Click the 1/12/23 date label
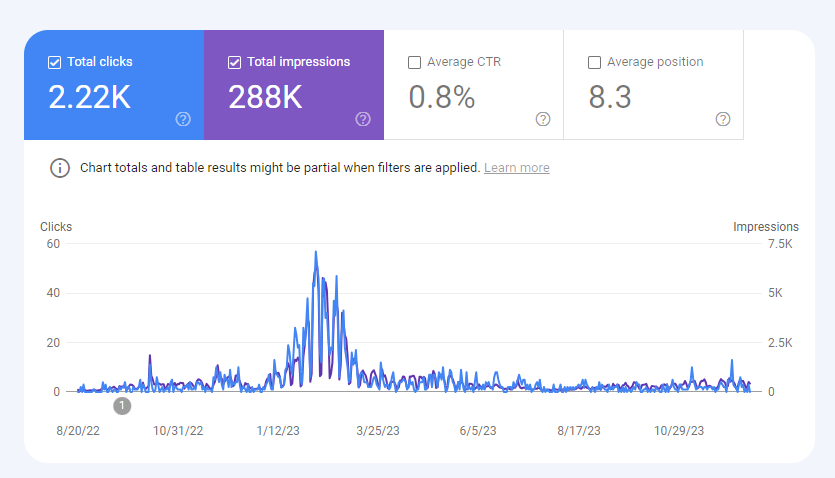 (278, 431)
